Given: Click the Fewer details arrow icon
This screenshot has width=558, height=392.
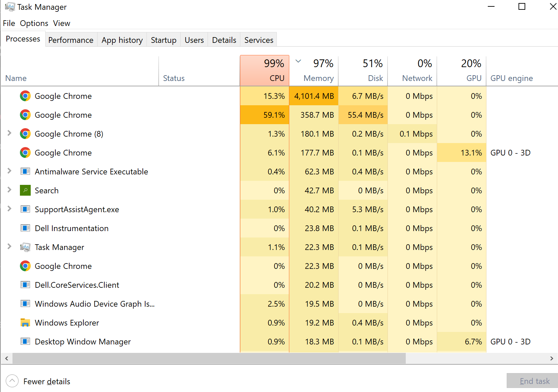Looking at the screenshot, I should point(12,381).
